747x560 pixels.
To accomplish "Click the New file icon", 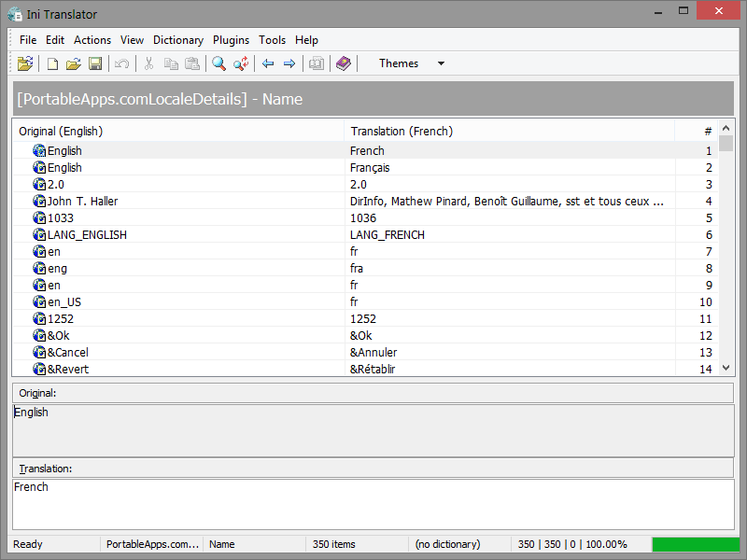I will click(x=52, y=63).
